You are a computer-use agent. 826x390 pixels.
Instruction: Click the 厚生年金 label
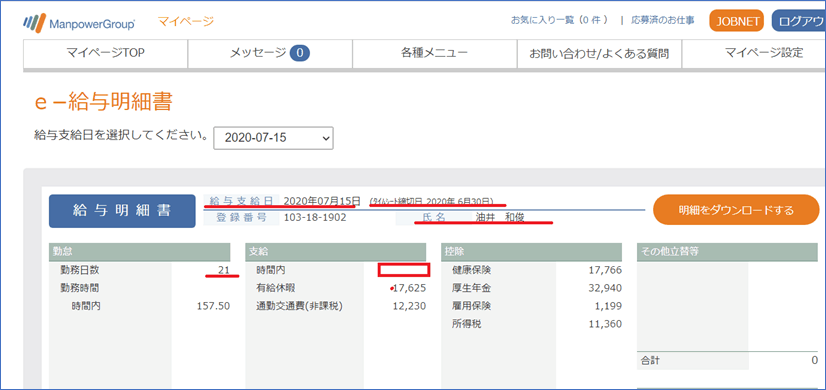click(x=471, y=288)
